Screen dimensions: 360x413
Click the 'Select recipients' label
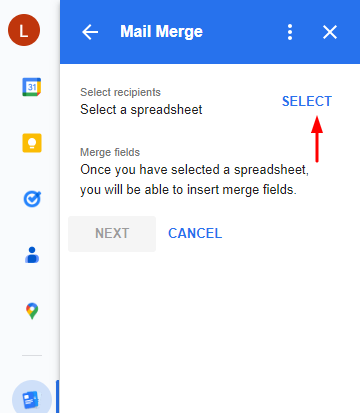(x=120, y=92)
